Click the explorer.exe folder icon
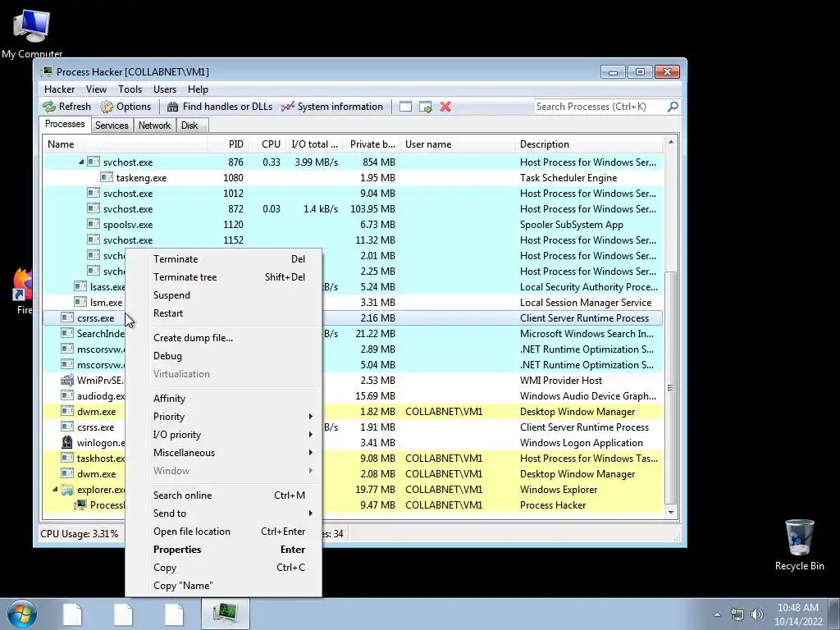The image size is (840, 630). 67,489
